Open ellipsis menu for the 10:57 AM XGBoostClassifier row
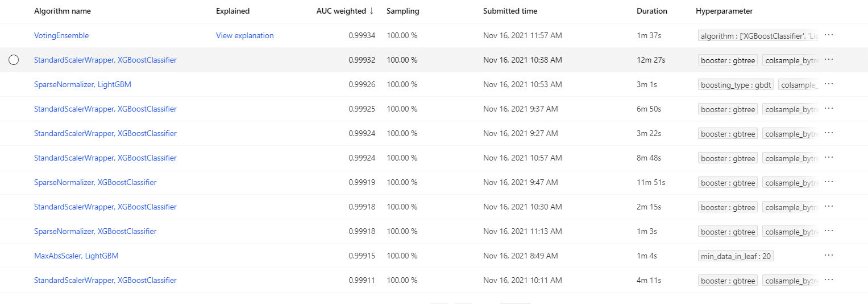The width and height of the screenshot is (868, 304). [829, 158]
